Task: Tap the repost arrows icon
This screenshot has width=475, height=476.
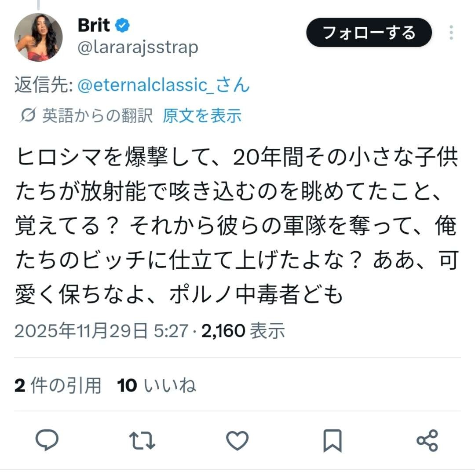Action: (x=142, y=440)
